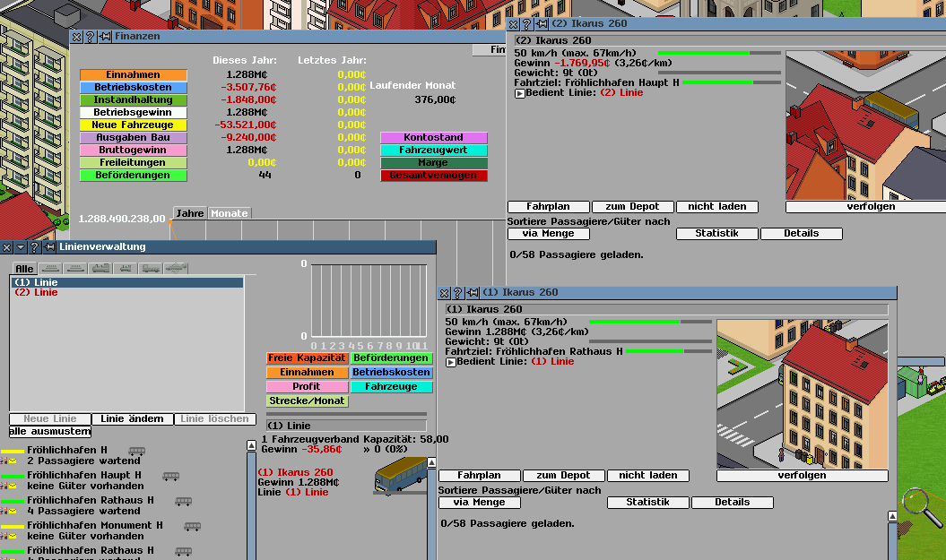Image resolution: width=946 pixels, height=560 pixels.
Task: Toggle 'nicht laden' for (2) Ikarus 260
Action: coord(717,207)
